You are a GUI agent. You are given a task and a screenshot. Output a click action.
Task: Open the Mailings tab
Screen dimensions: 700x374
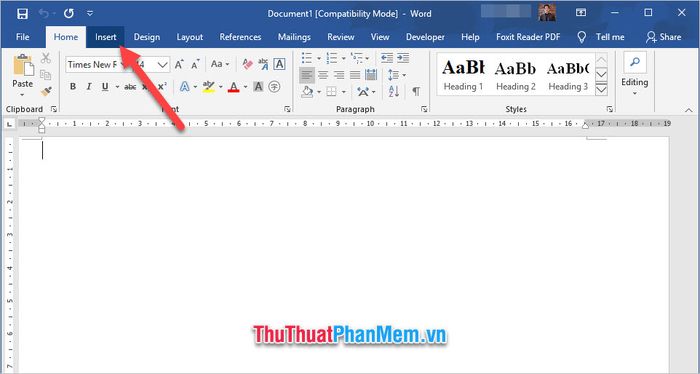coord(294,37)
